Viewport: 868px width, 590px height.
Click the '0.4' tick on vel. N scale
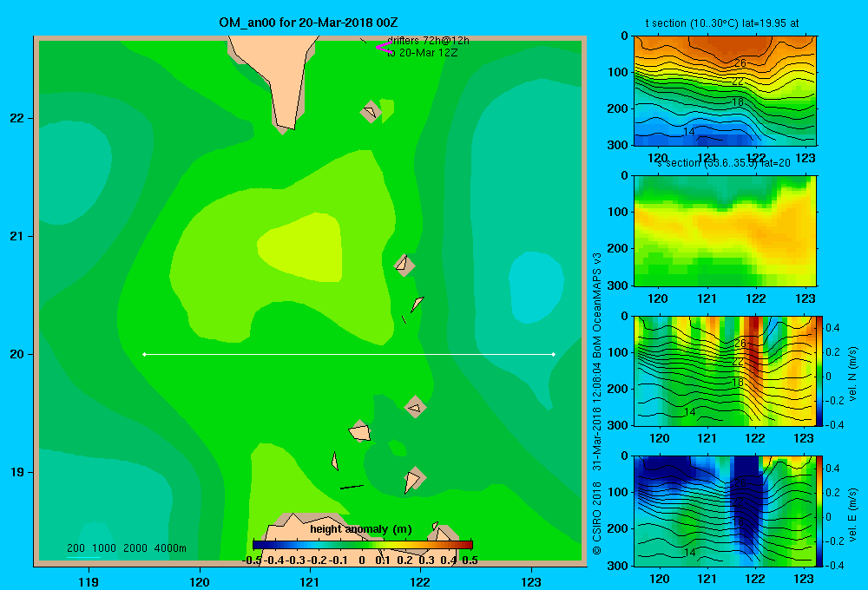tap(832, 328)
